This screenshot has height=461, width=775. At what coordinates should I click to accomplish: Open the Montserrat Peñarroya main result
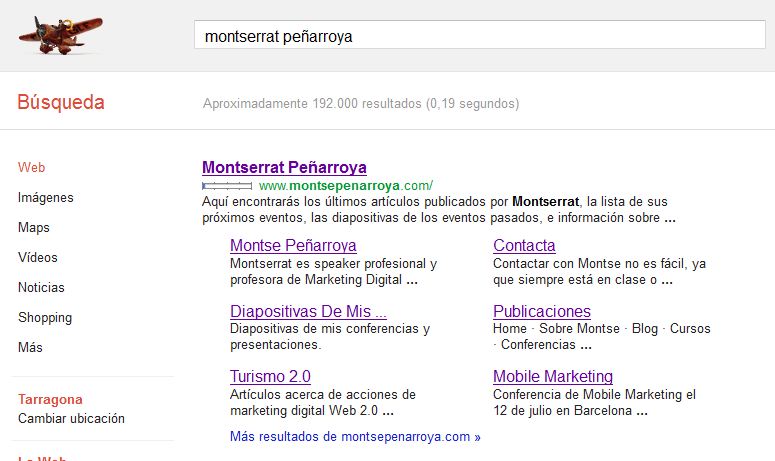pyautogui.click(x=284, y=167)
